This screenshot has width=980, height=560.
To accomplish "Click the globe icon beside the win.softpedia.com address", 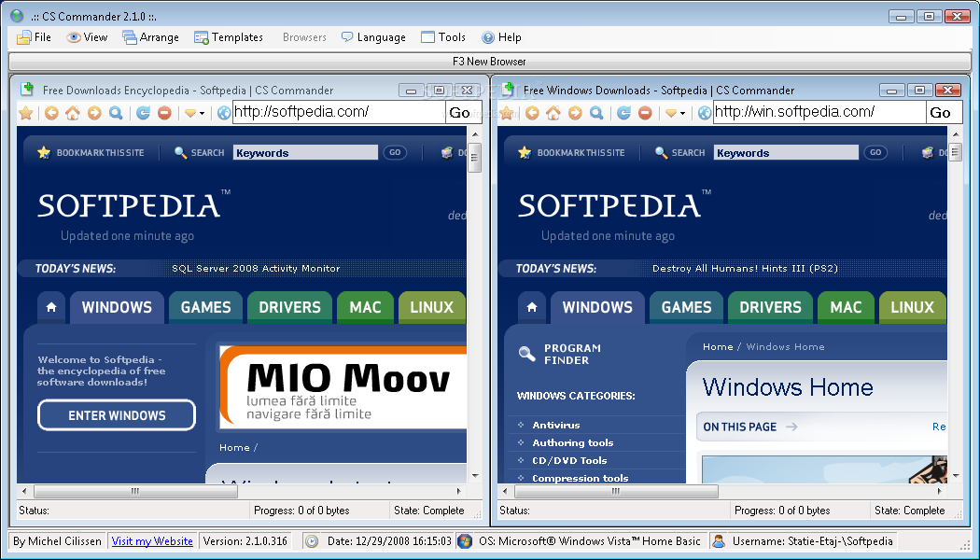I will coord(705,113).
